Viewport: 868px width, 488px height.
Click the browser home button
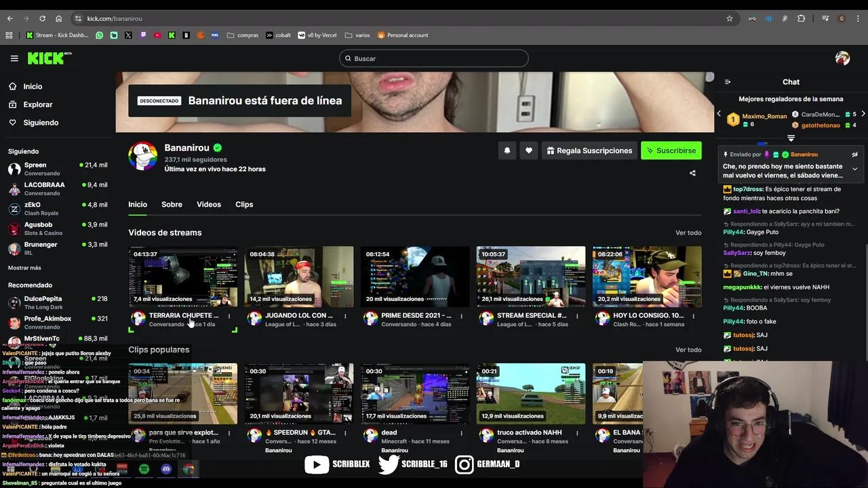pos(58,19)
